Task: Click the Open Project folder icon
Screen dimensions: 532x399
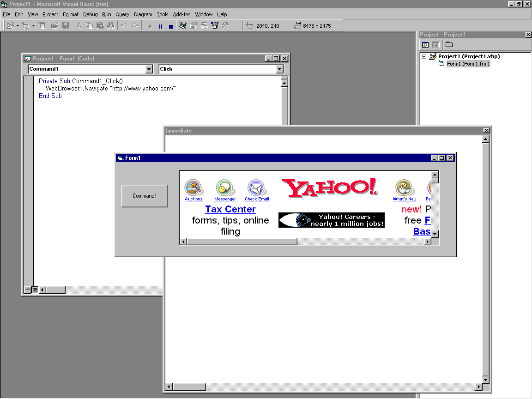Action: pyautogui.click(x=54, y=26)
